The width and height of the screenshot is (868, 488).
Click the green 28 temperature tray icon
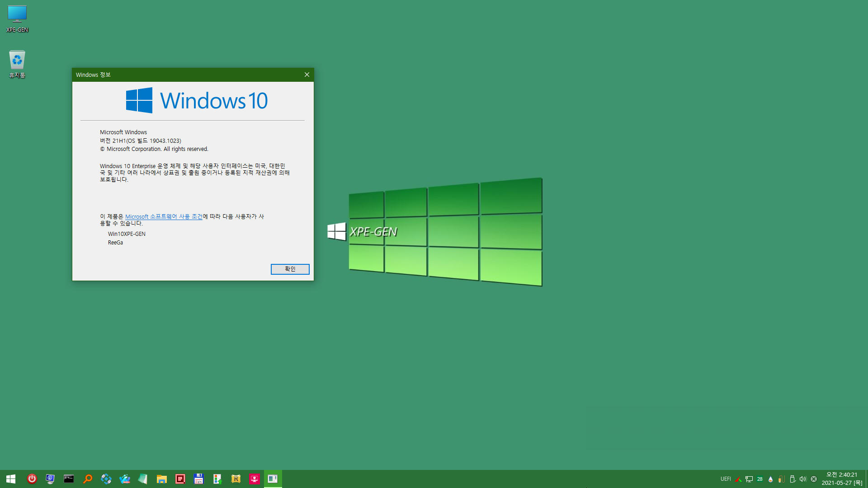(x=760, y=479)
